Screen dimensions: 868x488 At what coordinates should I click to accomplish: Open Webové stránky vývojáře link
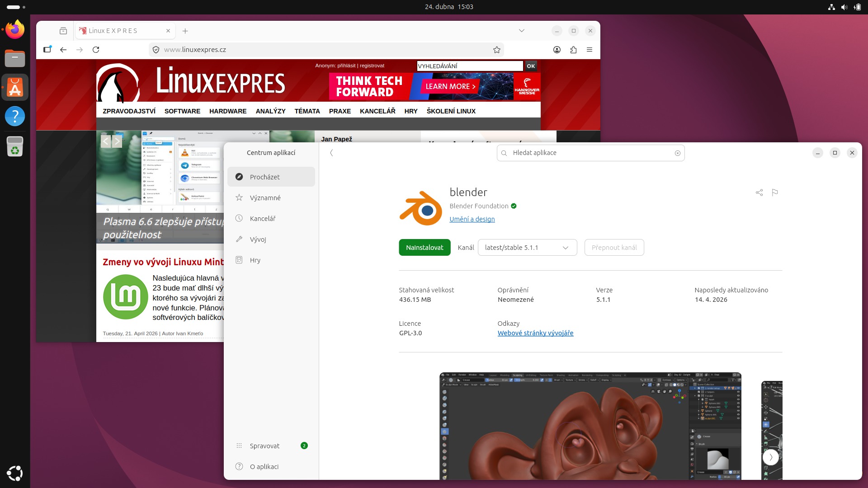pyautogui.click(x=535, y=333)
